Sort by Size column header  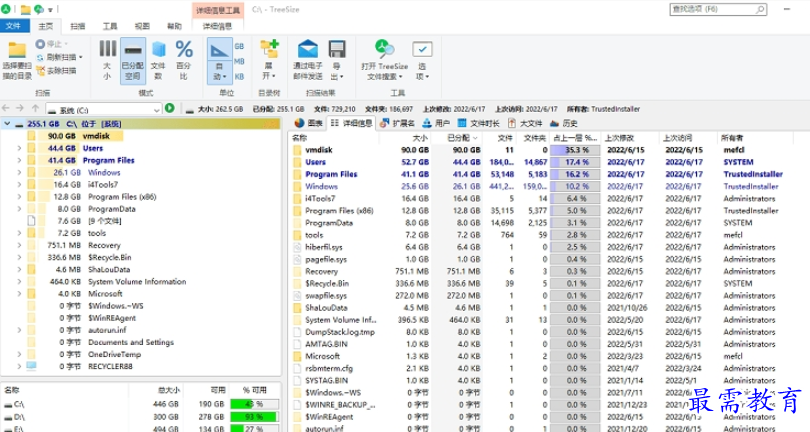point(405,138)
